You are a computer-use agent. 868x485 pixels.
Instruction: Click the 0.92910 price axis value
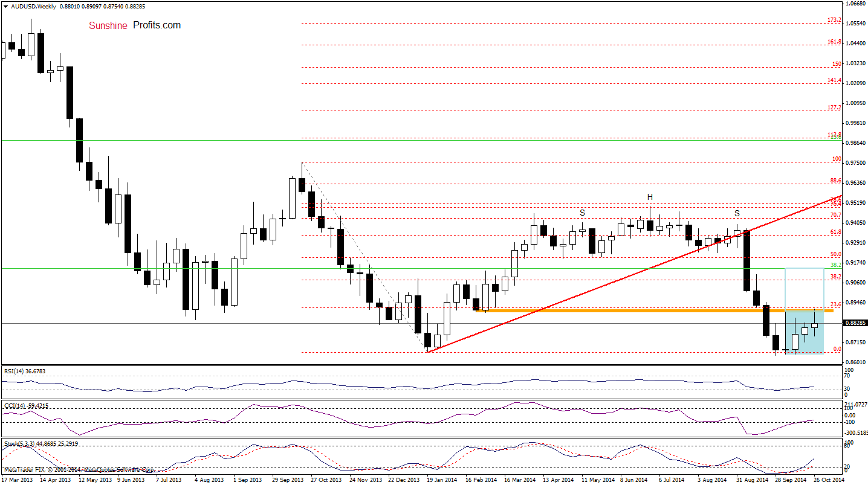point(856,243)
